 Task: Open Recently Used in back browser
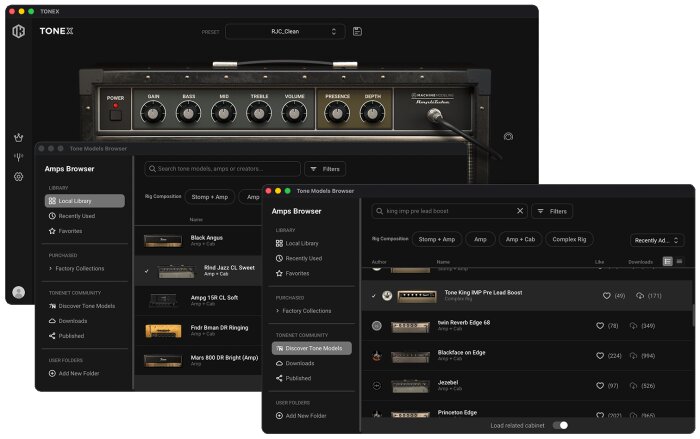point(72,216)
